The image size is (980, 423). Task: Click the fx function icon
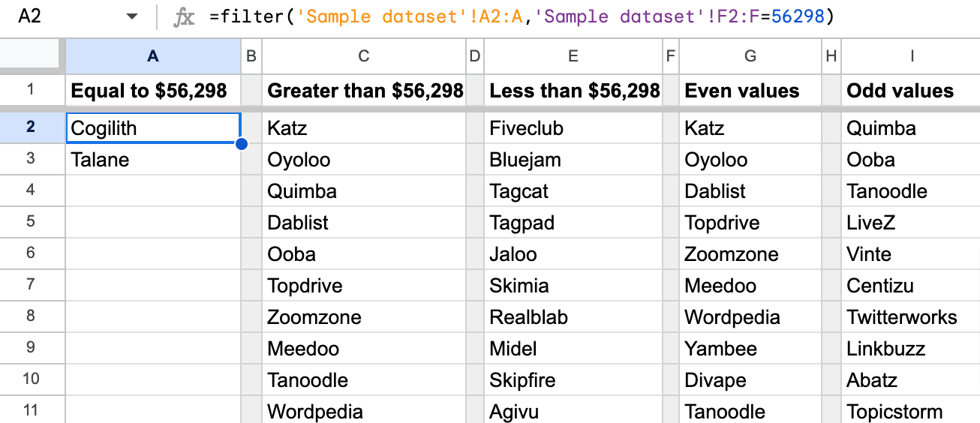[184, 16]
